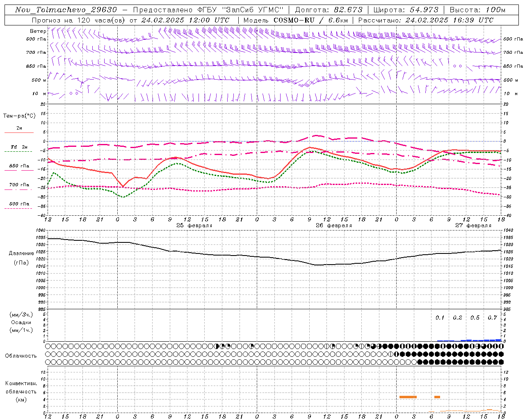
Task: Click the 26 февраля date label
Action: coord(334,226)
